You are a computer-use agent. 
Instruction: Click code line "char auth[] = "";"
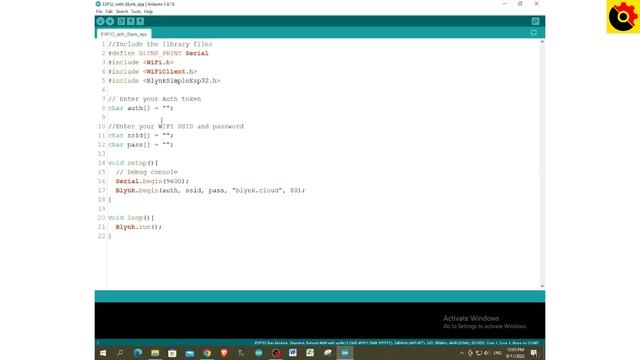point(141,108)
